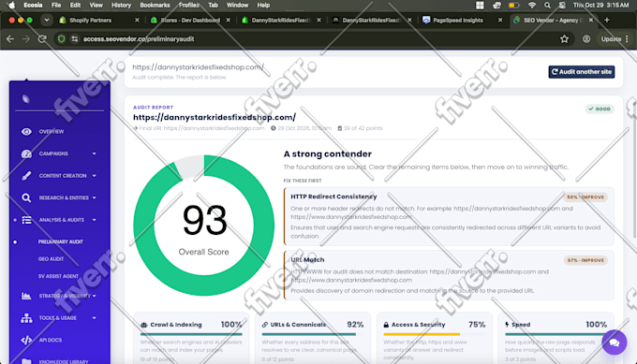Click Audit another site button
This screenshot has height=364, width=637.
click(582, 72)
